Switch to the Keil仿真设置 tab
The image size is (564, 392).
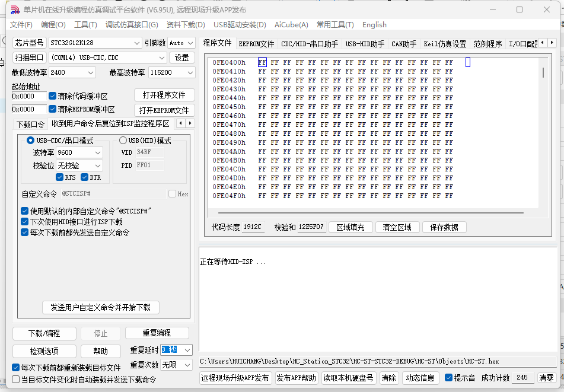coord(445,44)
